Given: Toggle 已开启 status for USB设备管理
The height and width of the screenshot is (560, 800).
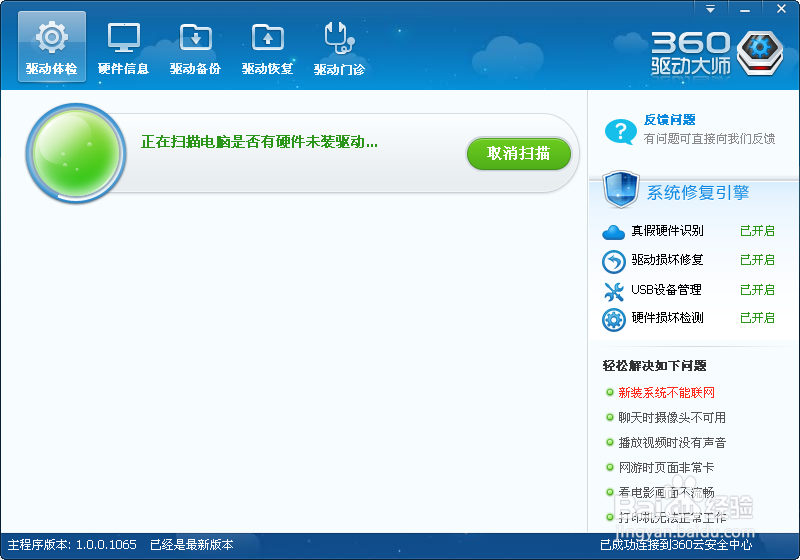Looking at the screenshot, I should coord(757,290).
